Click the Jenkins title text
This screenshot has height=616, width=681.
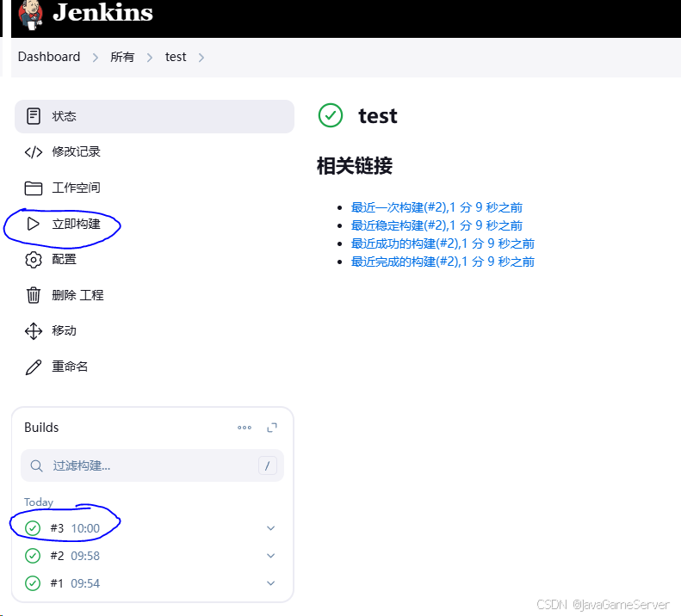pos(102,12)
